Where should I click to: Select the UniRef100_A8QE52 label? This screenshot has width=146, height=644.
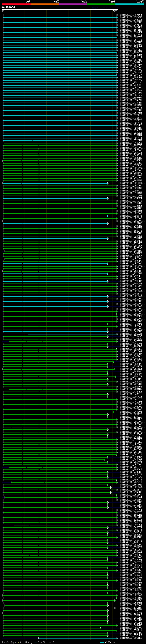tap(131, 146)
